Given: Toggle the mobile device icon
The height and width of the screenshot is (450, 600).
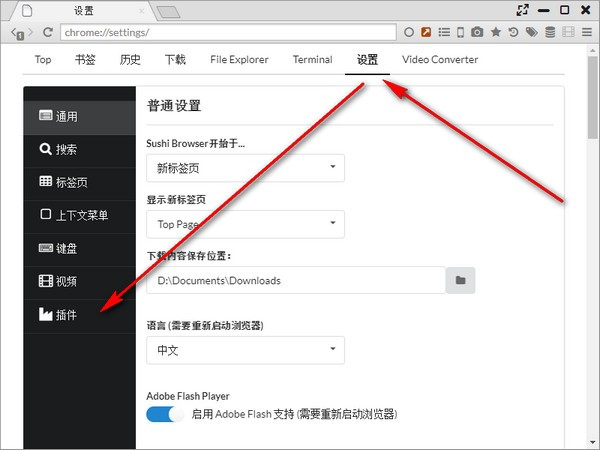Looking at the screenshot, I should tap(461, 32).
